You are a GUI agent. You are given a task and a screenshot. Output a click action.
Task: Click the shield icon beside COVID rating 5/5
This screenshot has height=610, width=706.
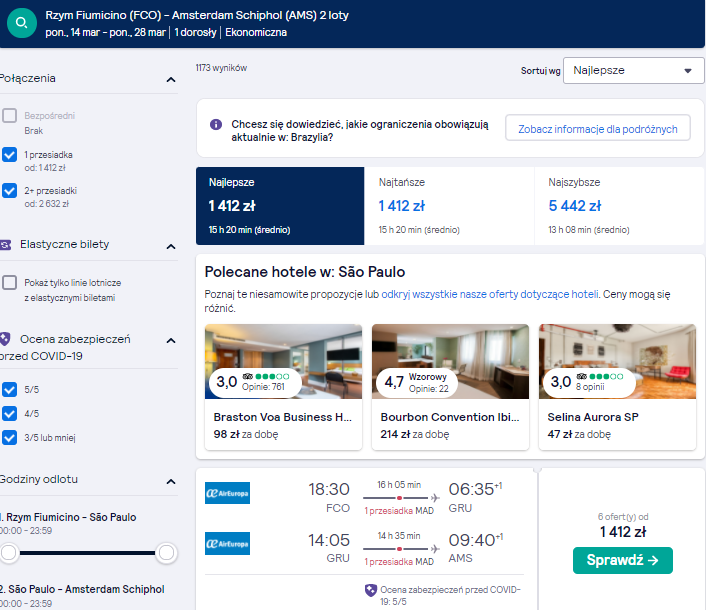[371, 590]
